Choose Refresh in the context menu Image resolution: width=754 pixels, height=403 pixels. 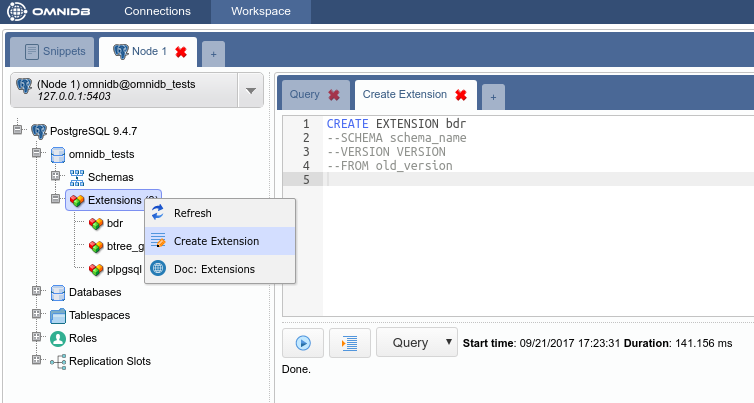pyautogui.click(x=192, y=213)
